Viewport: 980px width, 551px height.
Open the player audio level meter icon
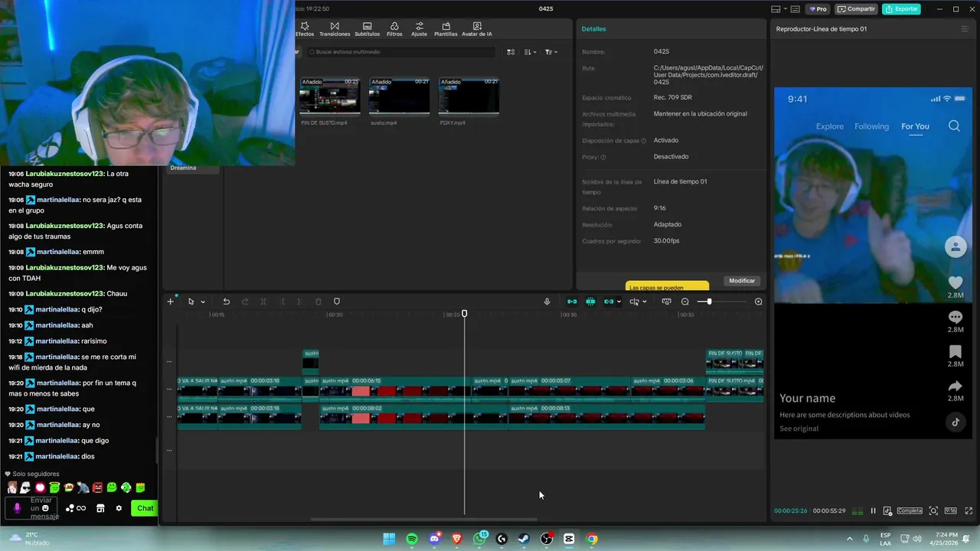(x=857, y=510)
